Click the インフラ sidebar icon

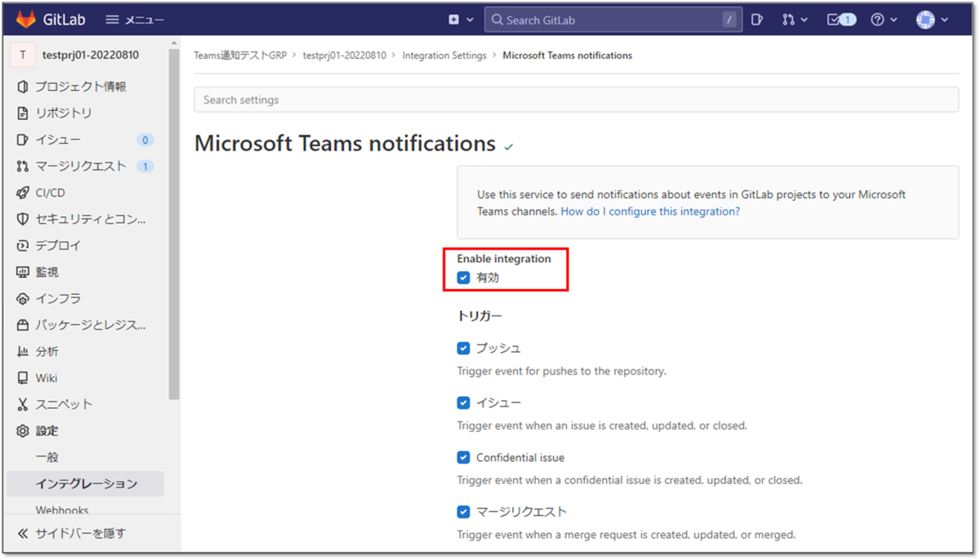click(x=22, y=299)
